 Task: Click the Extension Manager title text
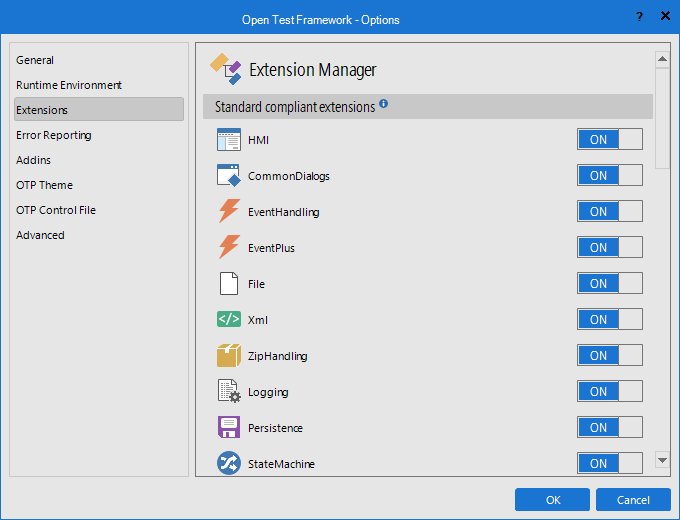point(313,70)
